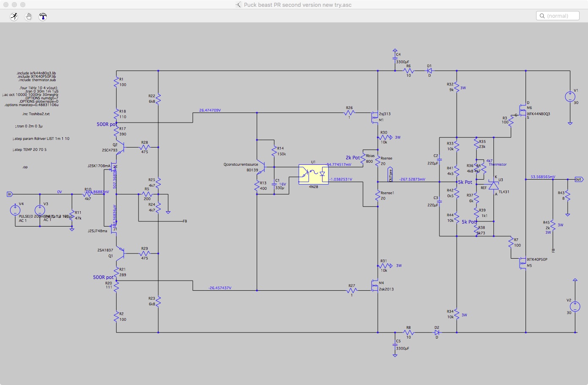
Task: Select the C4 3300µF capacitor symbol
Action: 395,59
